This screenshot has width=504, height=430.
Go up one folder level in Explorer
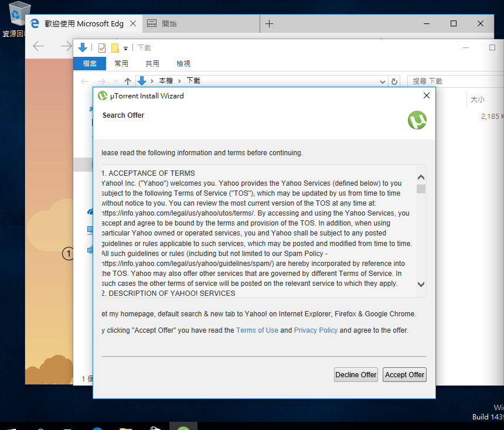point(128,81)
